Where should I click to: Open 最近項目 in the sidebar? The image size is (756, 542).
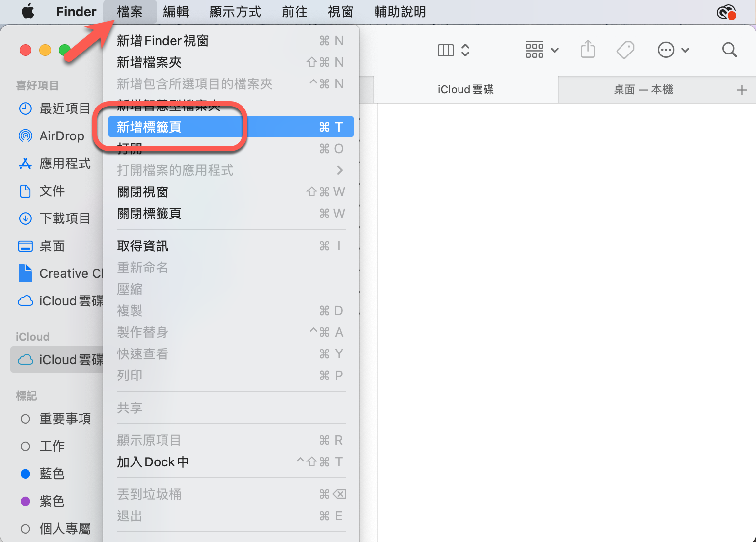65,108
